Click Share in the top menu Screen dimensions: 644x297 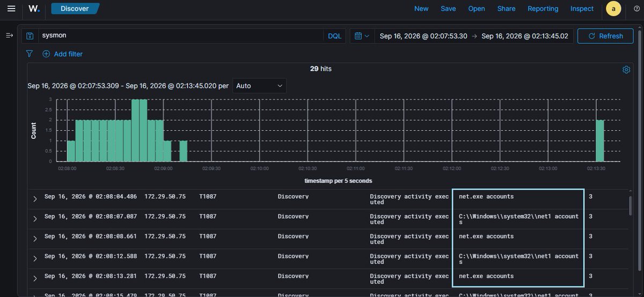[506, 9]
